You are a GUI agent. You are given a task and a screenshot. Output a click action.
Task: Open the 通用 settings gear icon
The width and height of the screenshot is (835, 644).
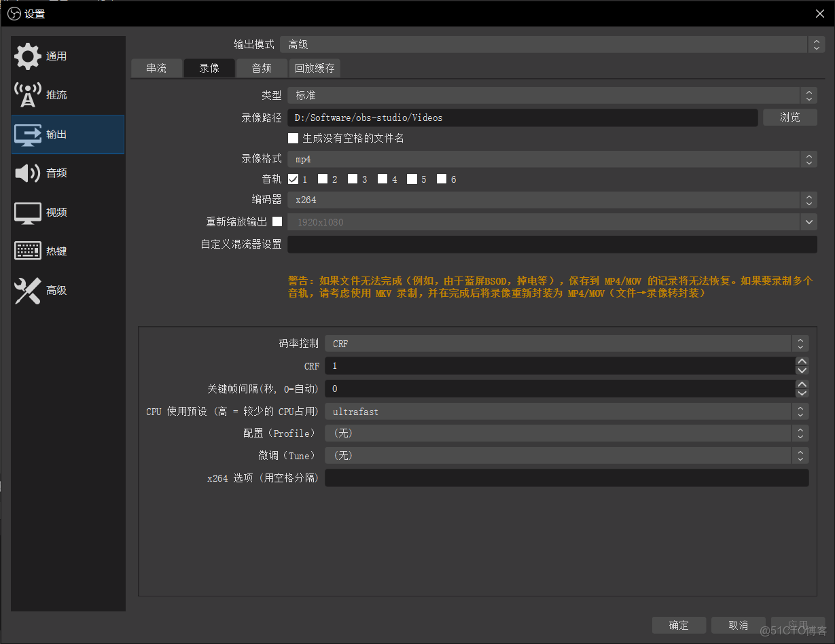click(27, 56)
